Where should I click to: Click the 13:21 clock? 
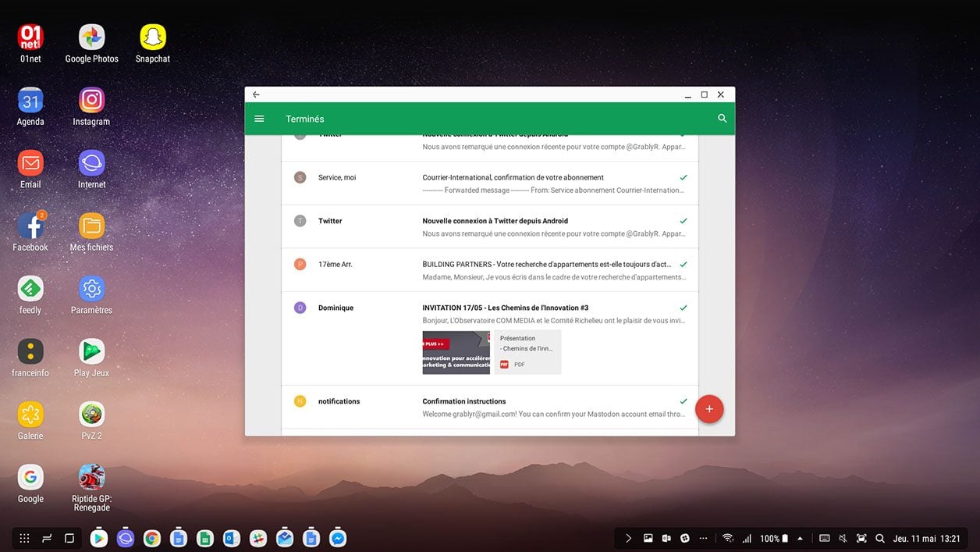[x=950, y=538]
